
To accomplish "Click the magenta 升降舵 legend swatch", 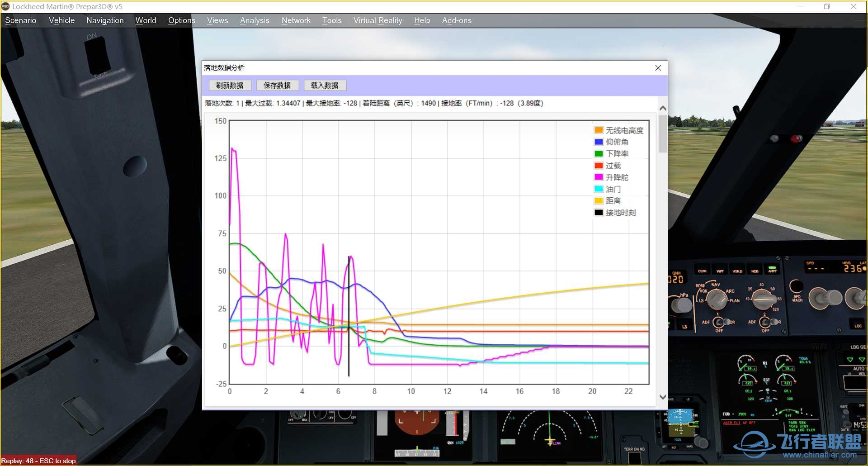I will (599, 177).
